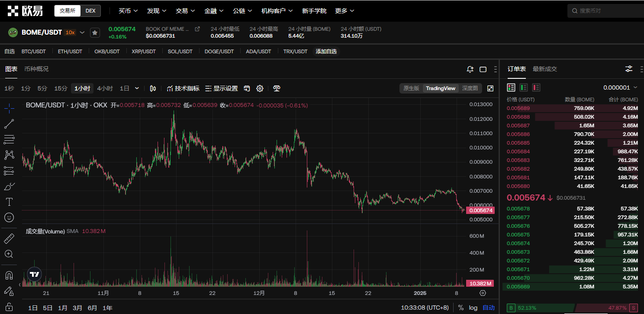Image resolution: width=644 pixels, height=314 pixels.
Task: Toggle log scale on chart
Action: coord(473,308)
